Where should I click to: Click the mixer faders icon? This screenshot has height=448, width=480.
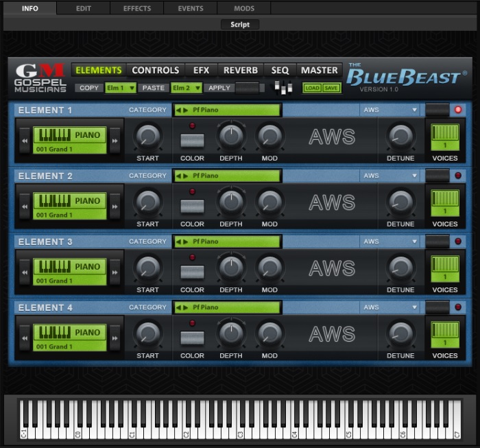pyautogui.click(x=283, y=88)
